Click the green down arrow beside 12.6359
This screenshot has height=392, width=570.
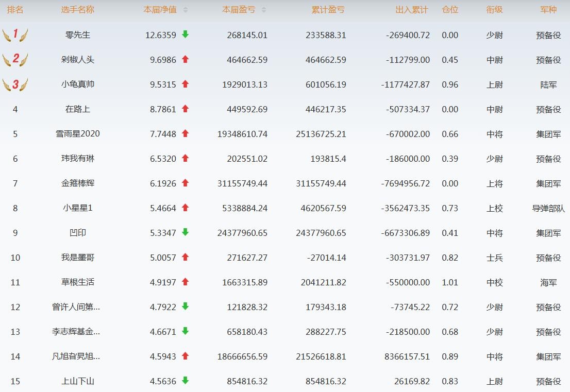coord(186,35)
